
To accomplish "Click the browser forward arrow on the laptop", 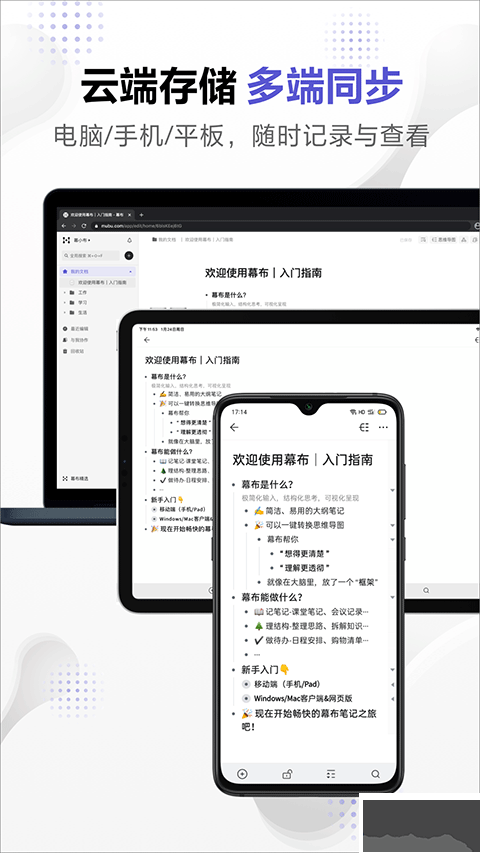I will 74,225.
